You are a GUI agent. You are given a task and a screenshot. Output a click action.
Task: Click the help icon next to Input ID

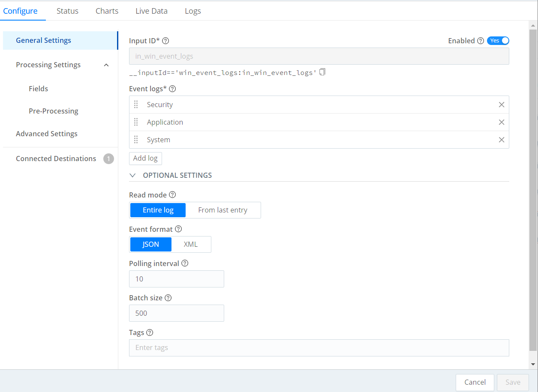165,41
